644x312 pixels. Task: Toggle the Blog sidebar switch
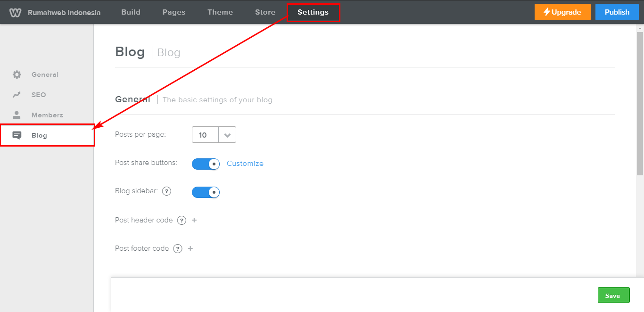[206, 192]
